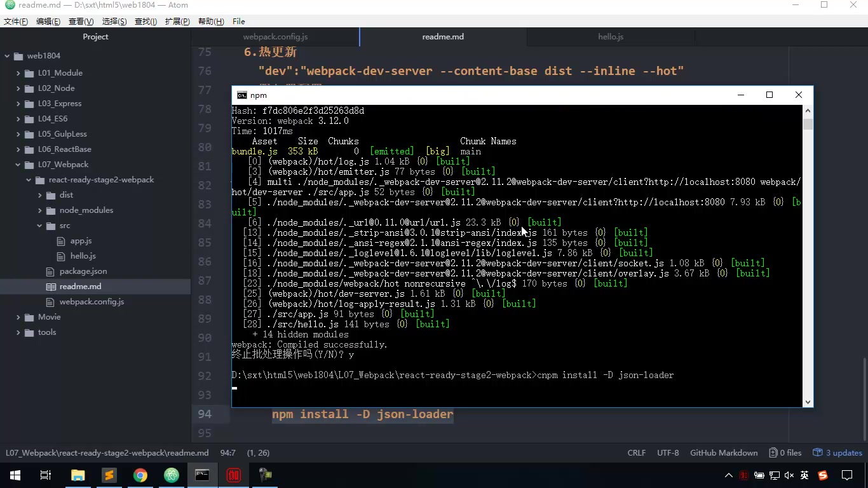Screen dimensions: 868x488
Task: Click the npm console scrollbar thumb
Action: (x=808, y=123)
